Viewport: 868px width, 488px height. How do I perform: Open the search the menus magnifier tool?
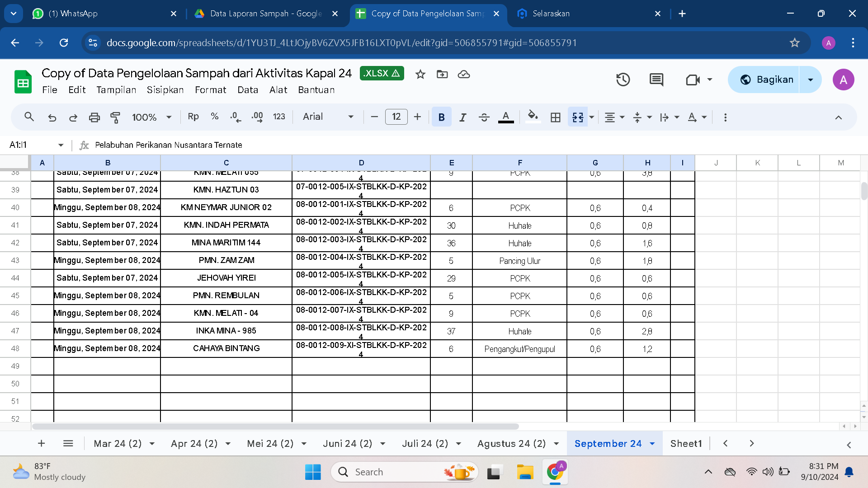pos(29,117)
